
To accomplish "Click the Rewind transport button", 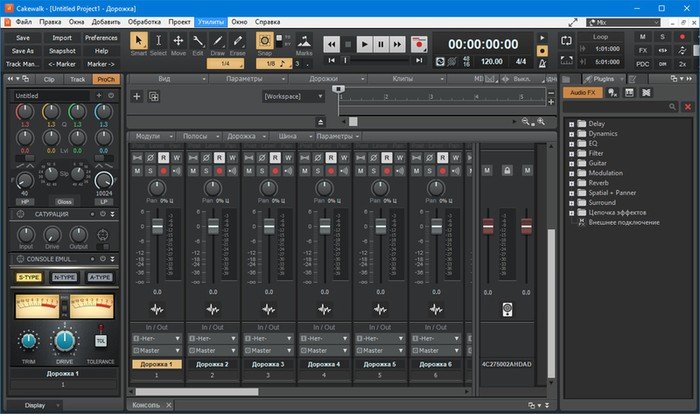I will pyautogui.click(x=331, y=44).
